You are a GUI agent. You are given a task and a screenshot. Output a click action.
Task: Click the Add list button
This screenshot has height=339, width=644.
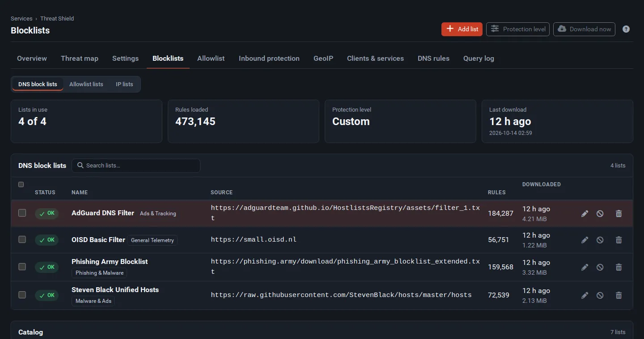pos(462,29)
